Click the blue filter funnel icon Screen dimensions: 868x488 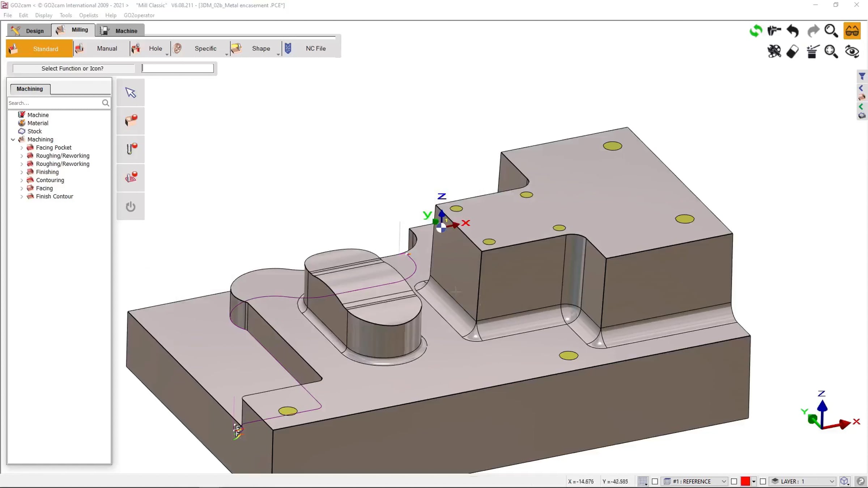[x=862, y=76]
